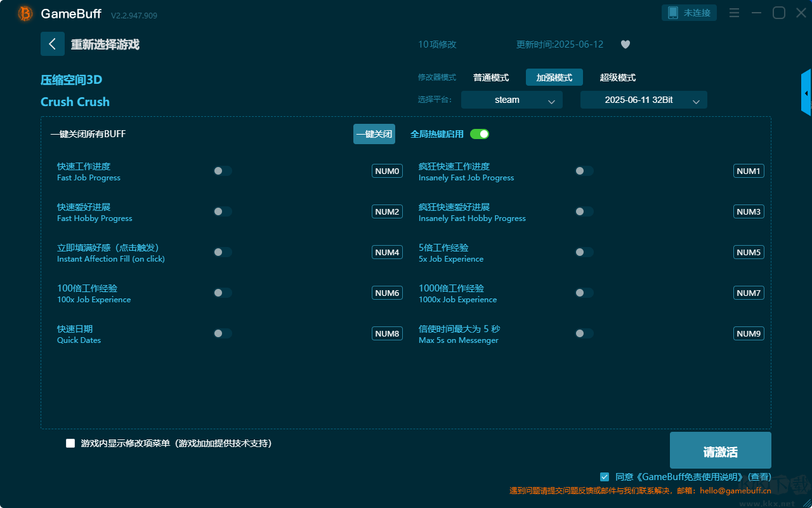Click the Max 5s on Messenger label
This screenshot has height=508, width=812.
coord(459,340)
